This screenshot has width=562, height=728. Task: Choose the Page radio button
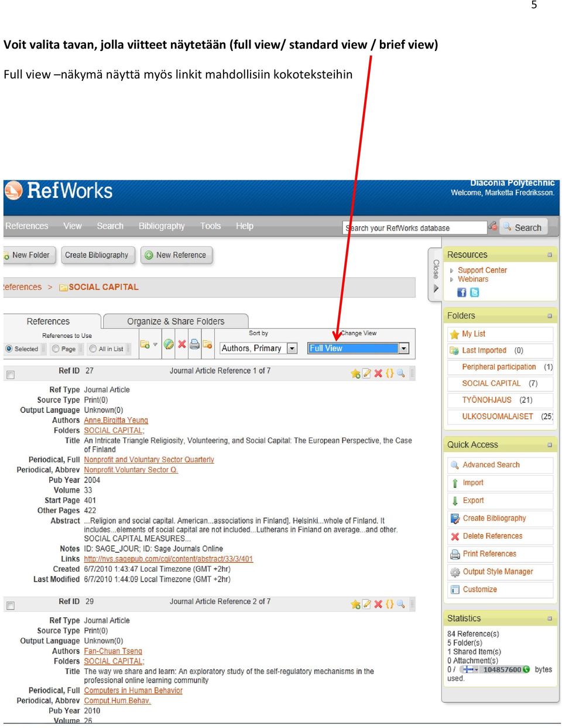click(x=56, y=349)
